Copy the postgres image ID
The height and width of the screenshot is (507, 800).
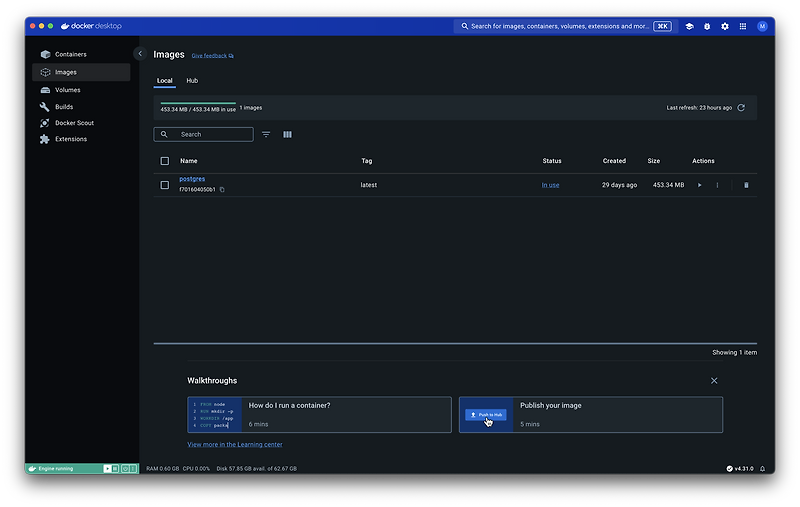pyautogui.click(x=222, y=190)
